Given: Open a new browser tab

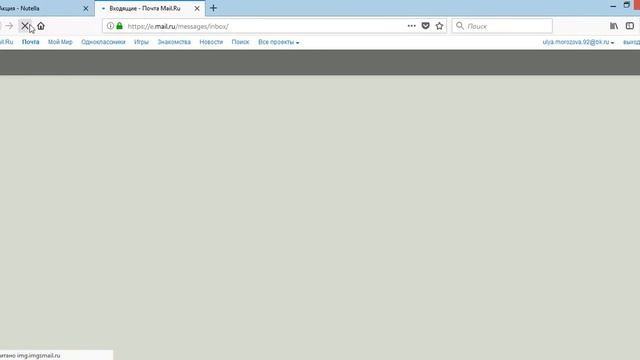Looking at the screenshot, I should [x=213, y=8].
